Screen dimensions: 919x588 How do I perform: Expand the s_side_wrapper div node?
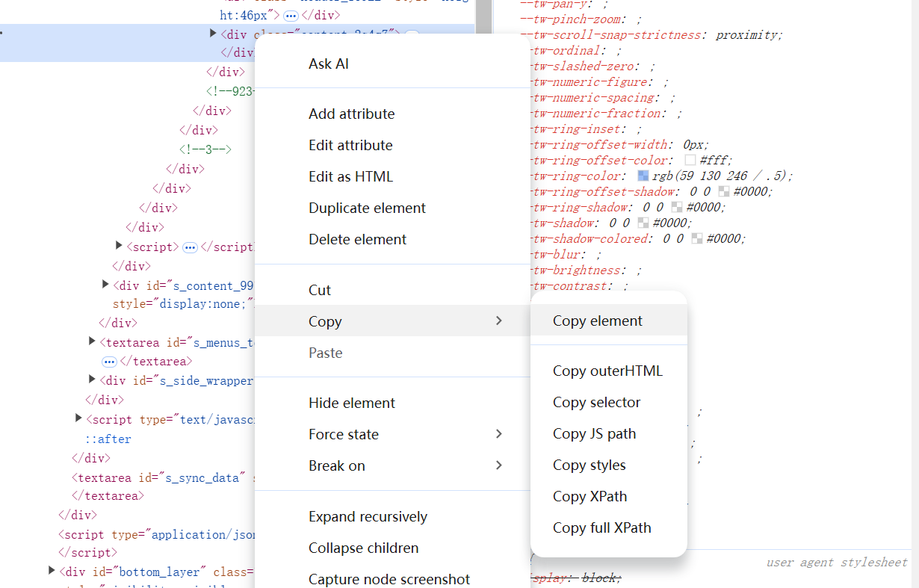coord(92,380)
